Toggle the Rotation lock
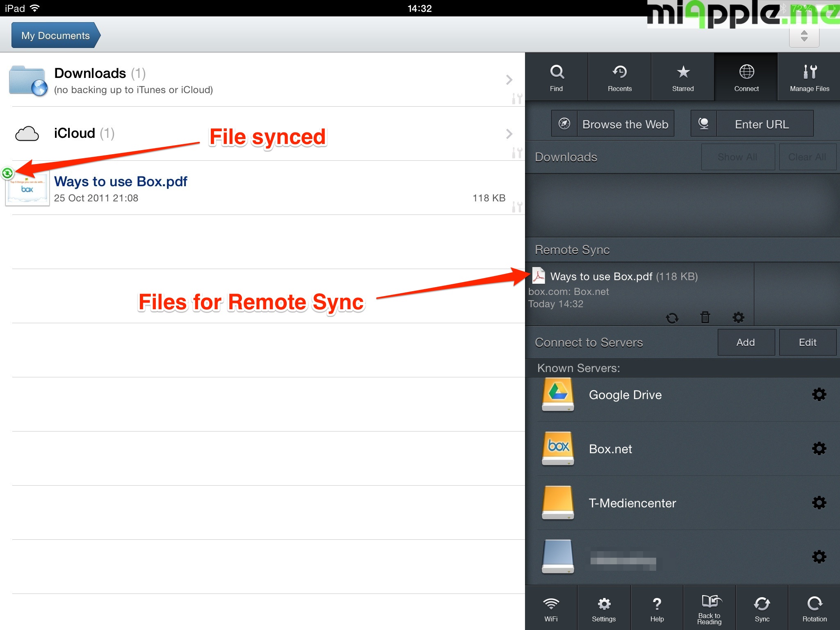840x630 pixels. pyautogui.click(x=814, y=608)
